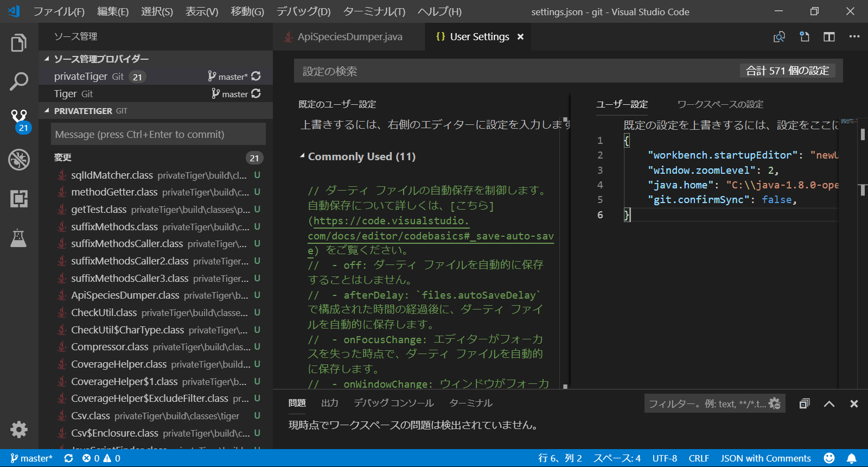The image size is (868, 467).
Task: Close the User Settings tab
Action: pos(520,36)
